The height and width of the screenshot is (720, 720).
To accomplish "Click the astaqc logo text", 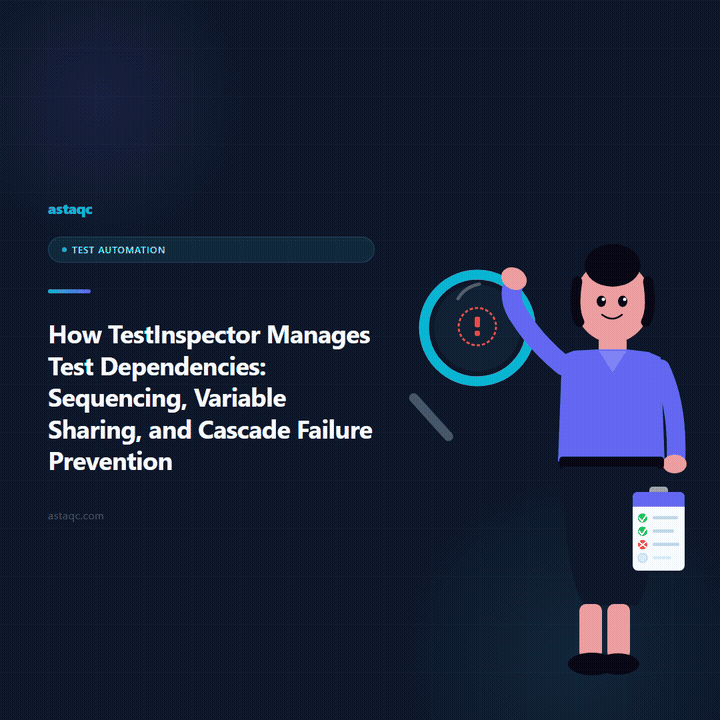I will pos(70,210).
